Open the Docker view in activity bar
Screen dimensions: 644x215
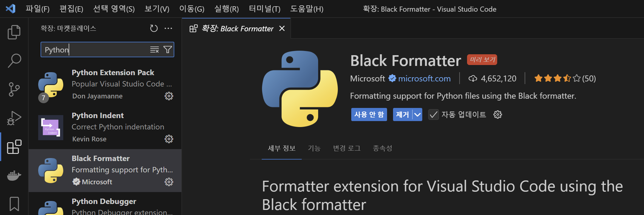coord(14,175)
